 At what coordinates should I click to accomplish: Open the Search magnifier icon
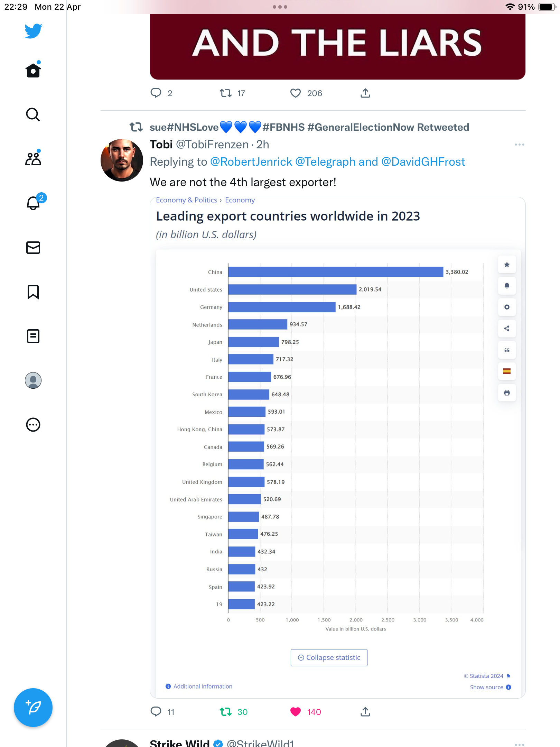click(33, 114)
